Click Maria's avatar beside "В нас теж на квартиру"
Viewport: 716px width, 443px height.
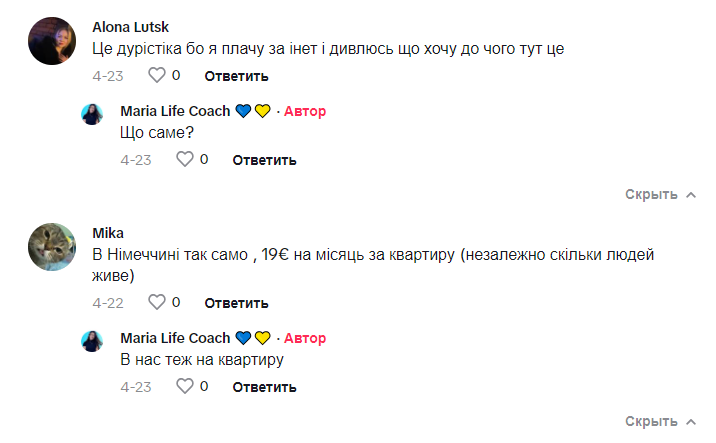[92, 340]
